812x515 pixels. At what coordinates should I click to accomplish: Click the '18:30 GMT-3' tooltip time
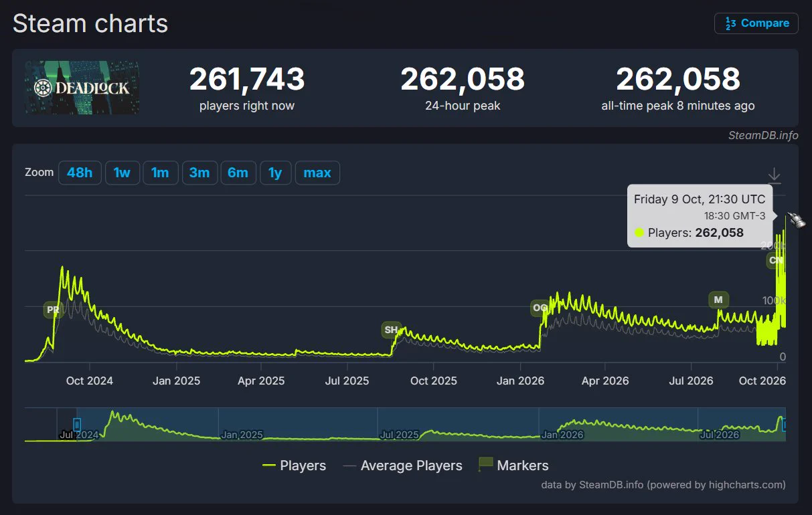point(734,216)
